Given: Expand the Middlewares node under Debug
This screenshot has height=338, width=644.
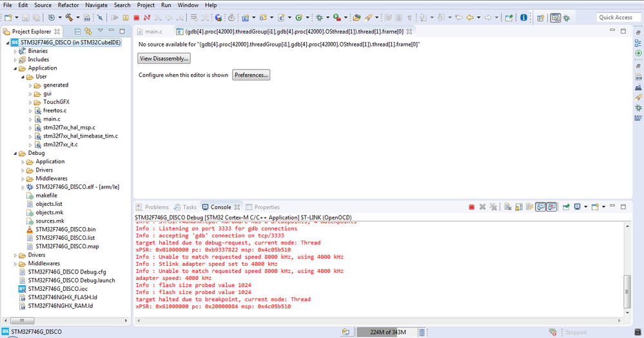Looking at the screenshot, I should [x=23, y=179].
